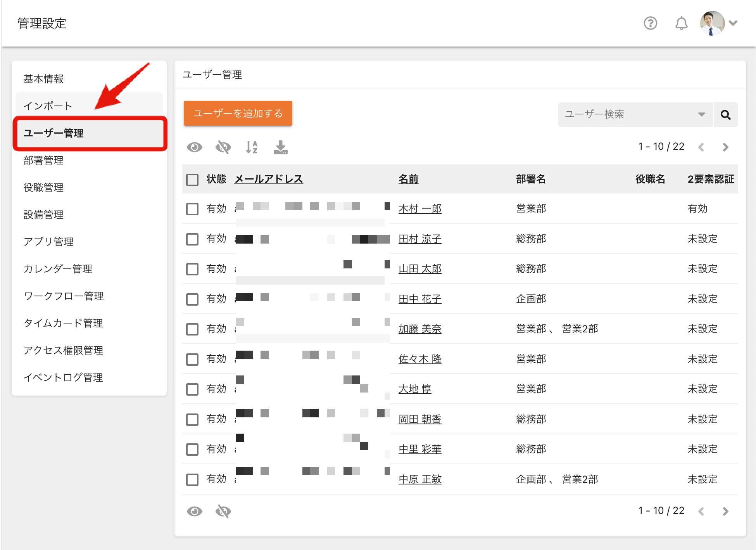Open the help question mark icon

coord(650,23)
